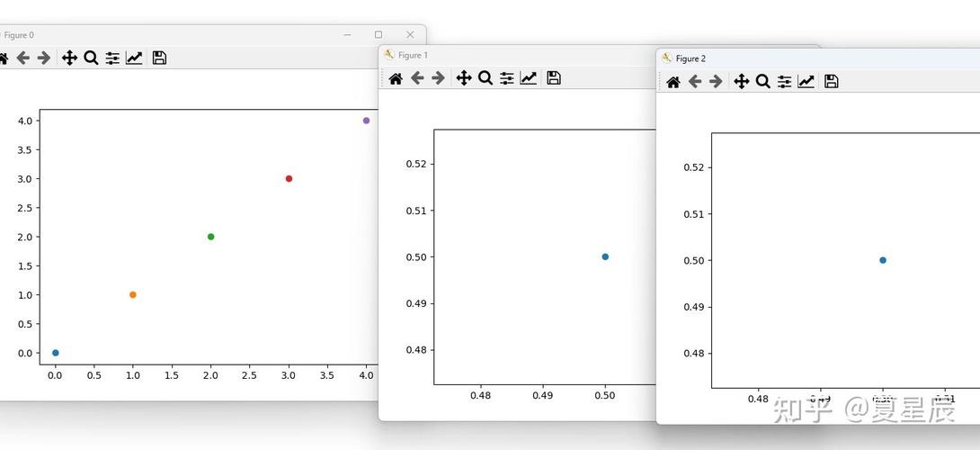Select the Zoom magnifier in Figure 1

486,78
